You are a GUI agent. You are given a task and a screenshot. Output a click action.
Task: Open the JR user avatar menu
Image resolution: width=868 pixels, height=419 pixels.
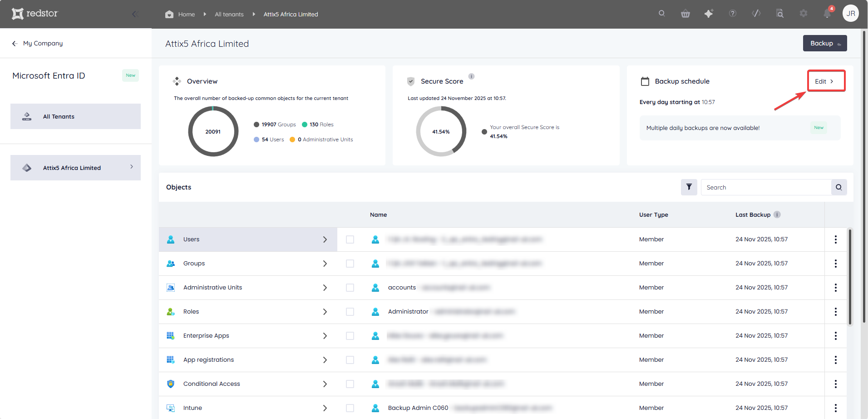[x=851, y=14]
